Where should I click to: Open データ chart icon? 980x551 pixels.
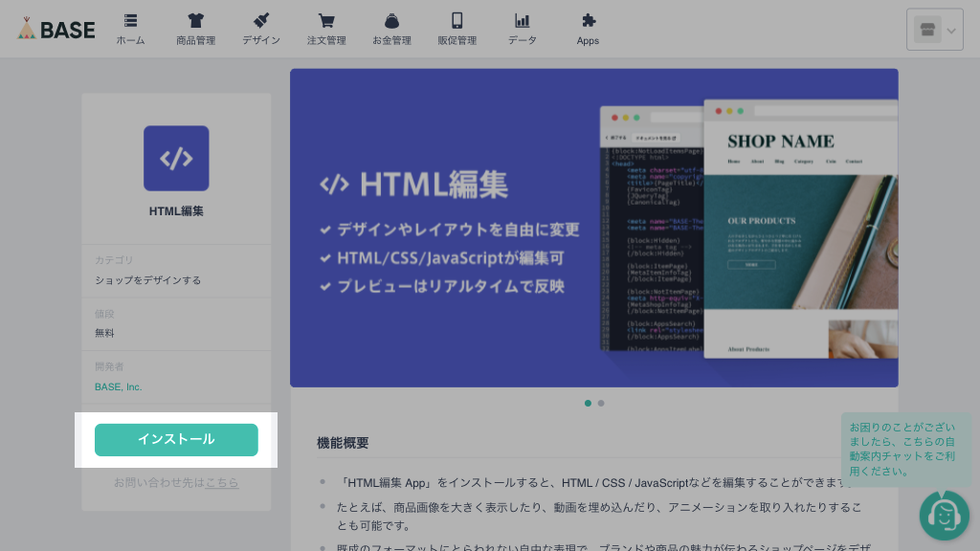coord(522,21)
